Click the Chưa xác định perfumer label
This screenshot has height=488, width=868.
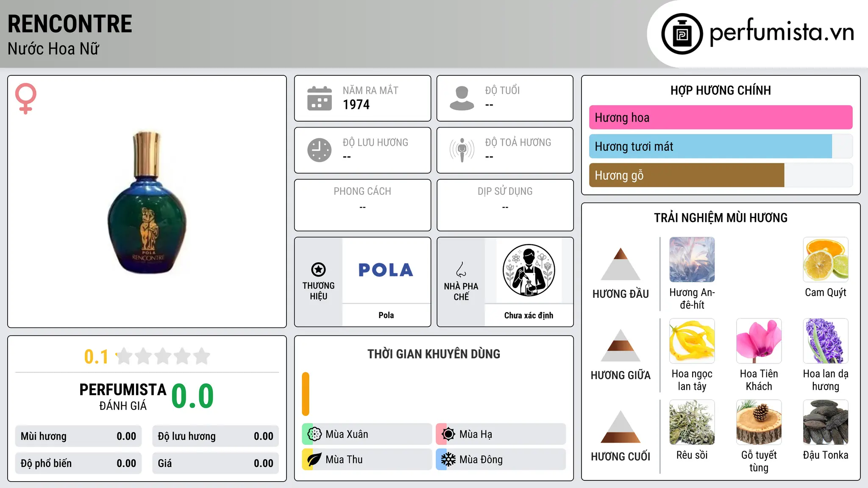529,315
